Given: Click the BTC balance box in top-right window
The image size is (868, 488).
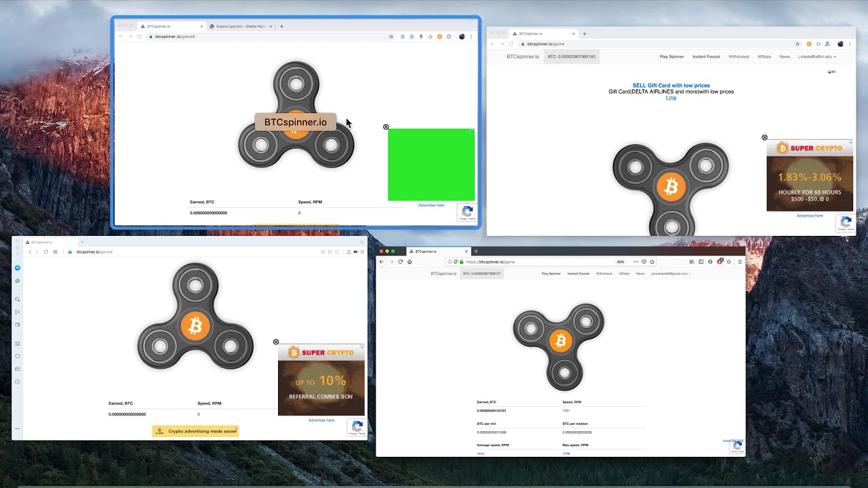Looking at the screenshot, I should [x=571, y=57].
